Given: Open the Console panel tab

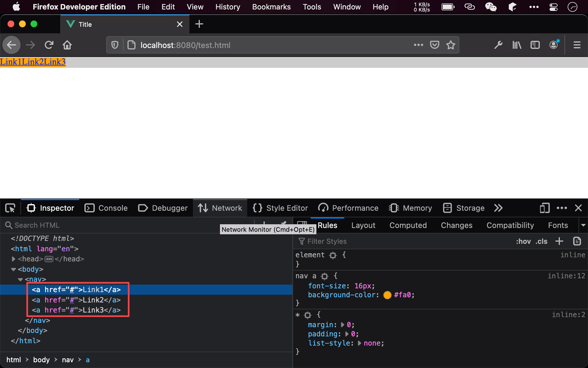Looking at the screenshot, I should click(106, 208).
